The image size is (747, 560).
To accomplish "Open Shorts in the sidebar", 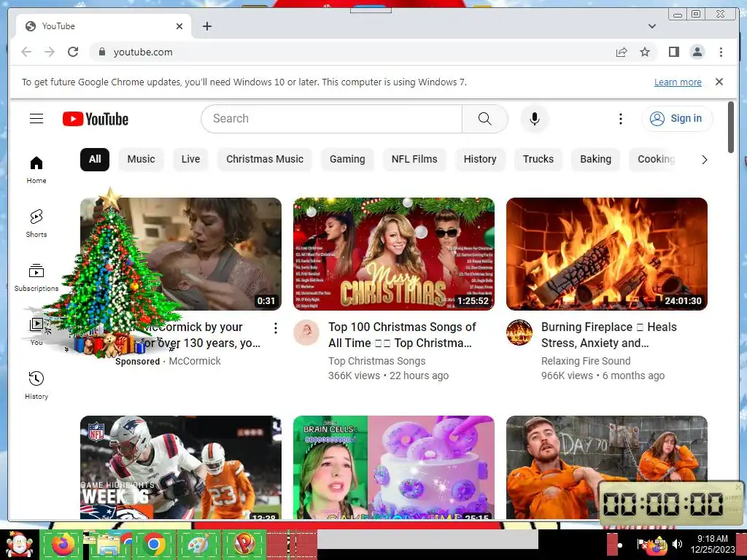I will tap(36, 224).
